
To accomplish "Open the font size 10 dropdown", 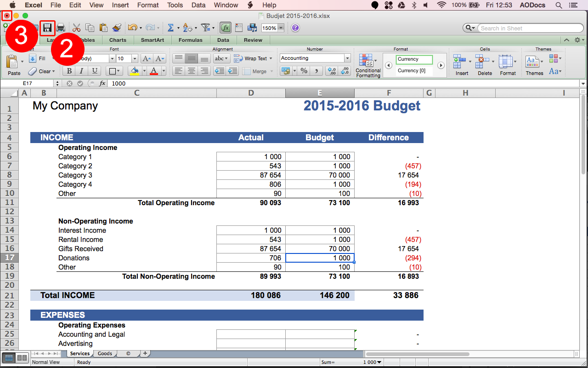I will (x=135, y=58).
